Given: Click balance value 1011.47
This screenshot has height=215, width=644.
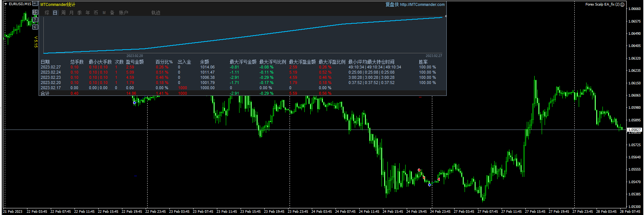Looking at the screenshot, I should [208, 72].
